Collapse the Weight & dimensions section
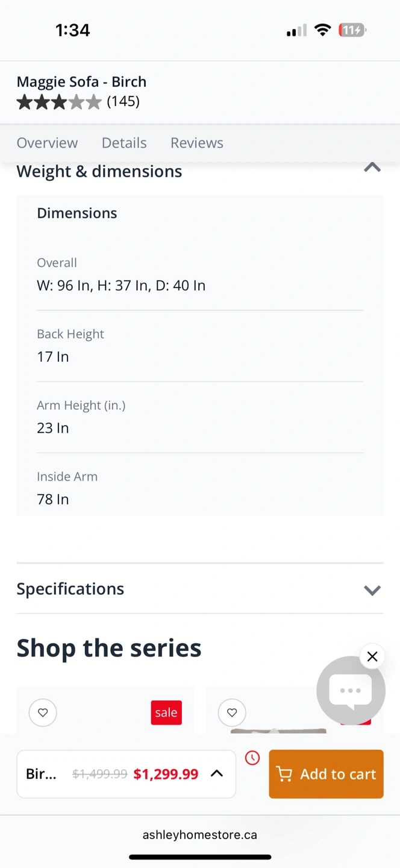Viewport: 400px width, 868px height. pos(372,168)
